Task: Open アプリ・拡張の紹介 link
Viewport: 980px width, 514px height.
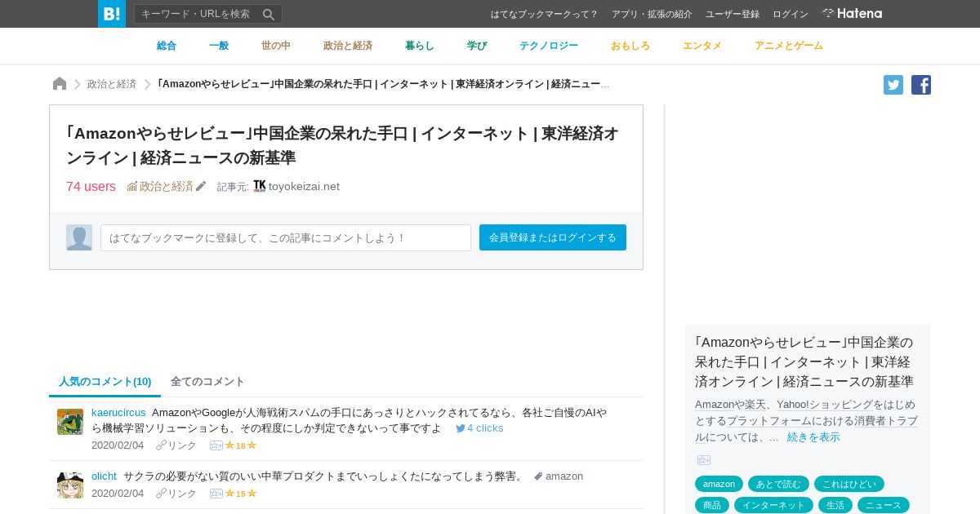Action: click(x=652, y=14)
